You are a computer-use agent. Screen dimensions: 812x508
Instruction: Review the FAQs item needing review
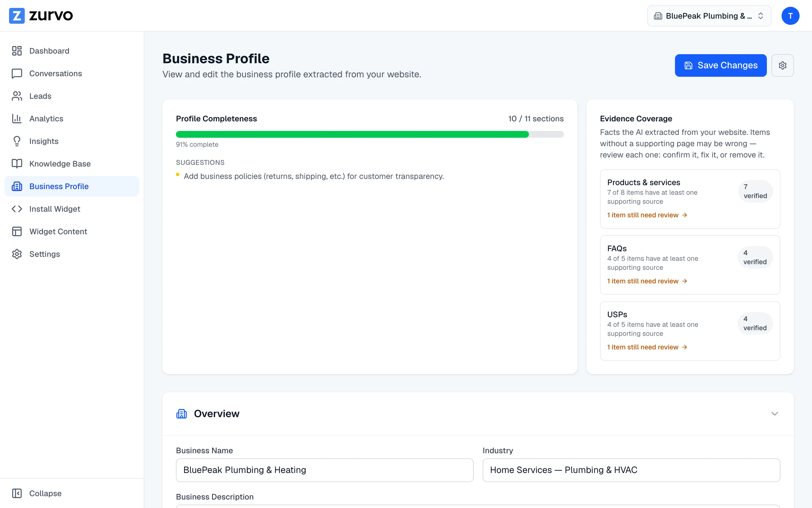click(647, 281)
